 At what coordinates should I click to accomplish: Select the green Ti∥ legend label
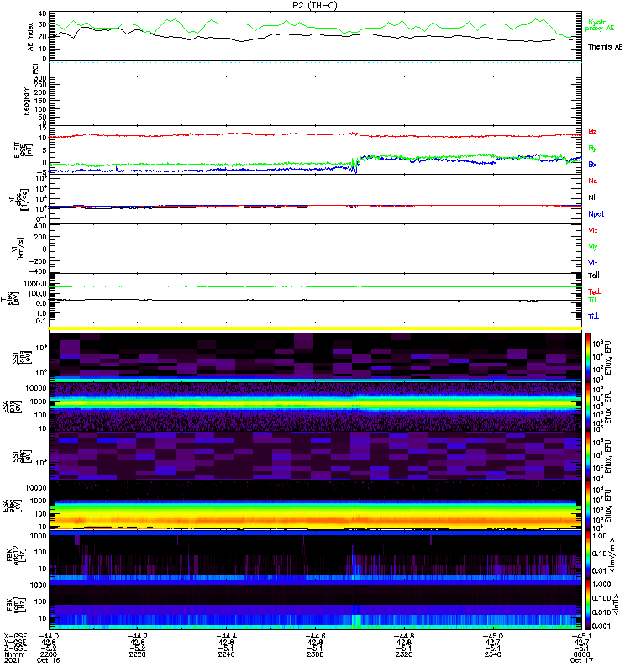[x=592, y=300]
